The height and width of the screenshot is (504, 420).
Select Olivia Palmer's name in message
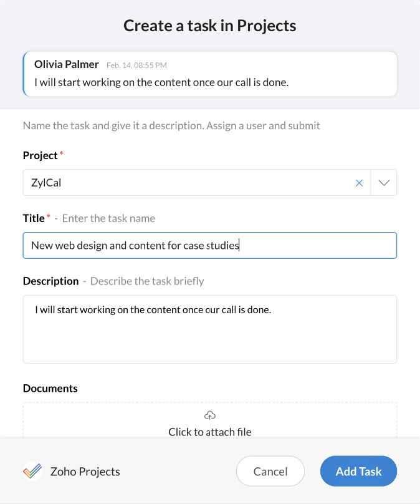tap(67, 64)
